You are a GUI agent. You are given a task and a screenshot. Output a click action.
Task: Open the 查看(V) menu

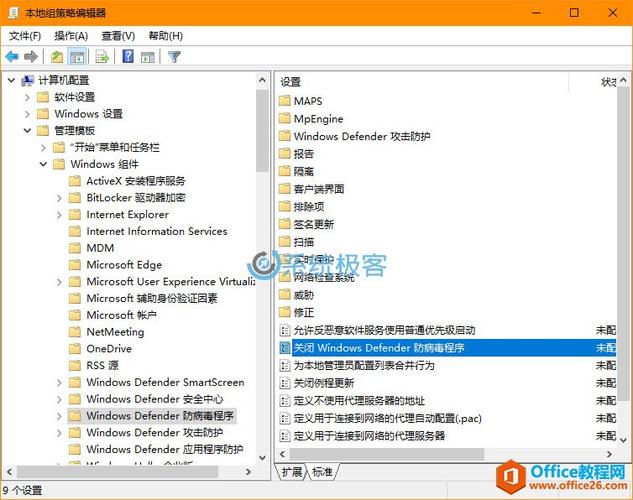point(118,36)
